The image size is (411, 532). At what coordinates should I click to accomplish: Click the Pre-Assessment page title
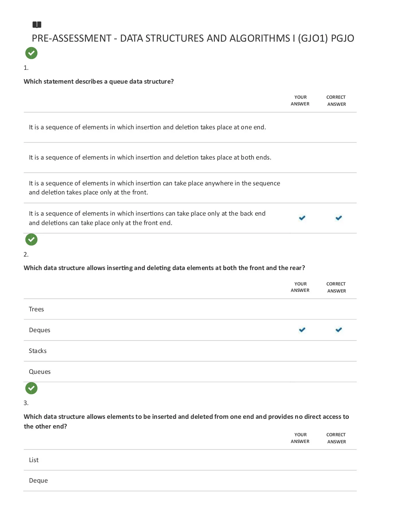pyautogui.click(x=193, y=38)
